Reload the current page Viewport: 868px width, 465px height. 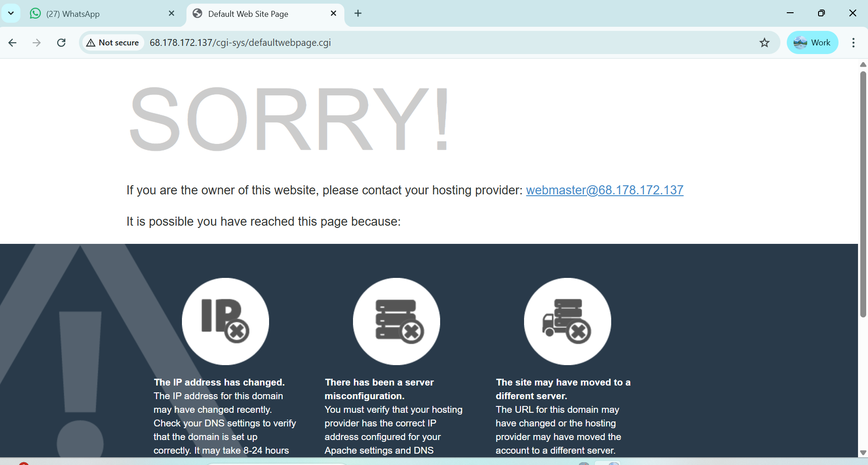[x=61, y=43]
